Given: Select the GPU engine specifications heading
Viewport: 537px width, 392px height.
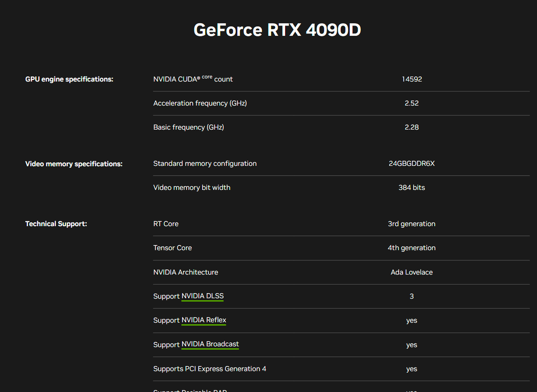Looking at the screenshot, I should (69, 79).
